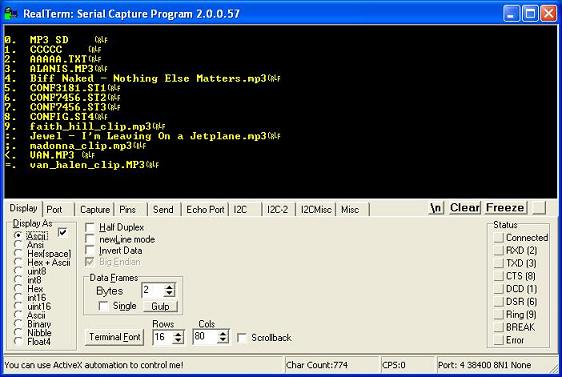Image resolution: width=562 pixels, height=377 pixels.
Task: Decrease the Rows spinner value
Action: 178,340
